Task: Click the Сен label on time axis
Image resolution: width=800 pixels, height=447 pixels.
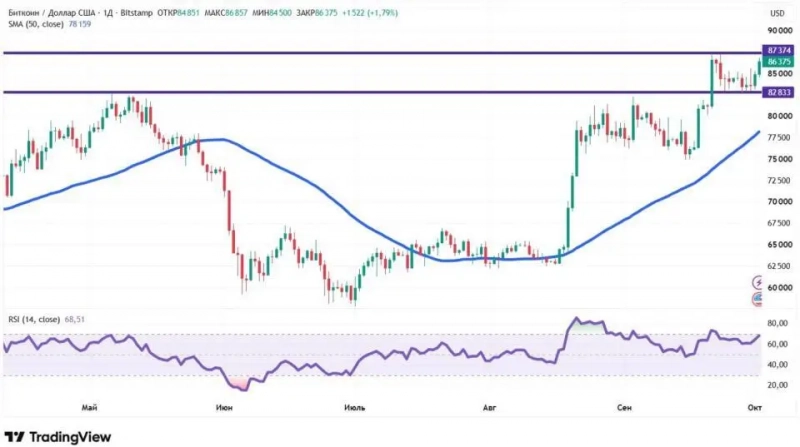Action: pos(624,408)
